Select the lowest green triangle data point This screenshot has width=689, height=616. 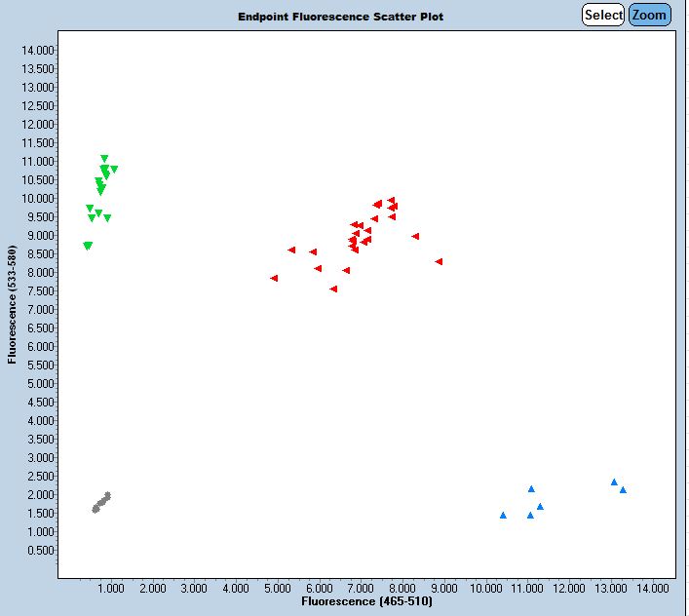click(x=88, y=246)
